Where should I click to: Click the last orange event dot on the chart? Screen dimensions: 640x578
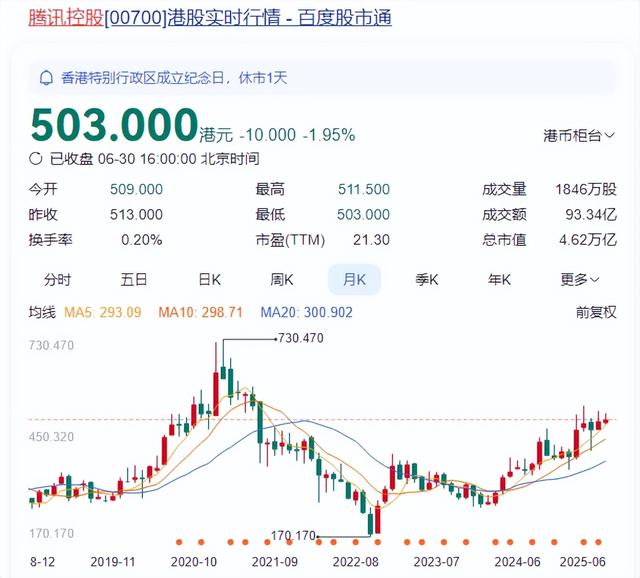pos(598,542)
